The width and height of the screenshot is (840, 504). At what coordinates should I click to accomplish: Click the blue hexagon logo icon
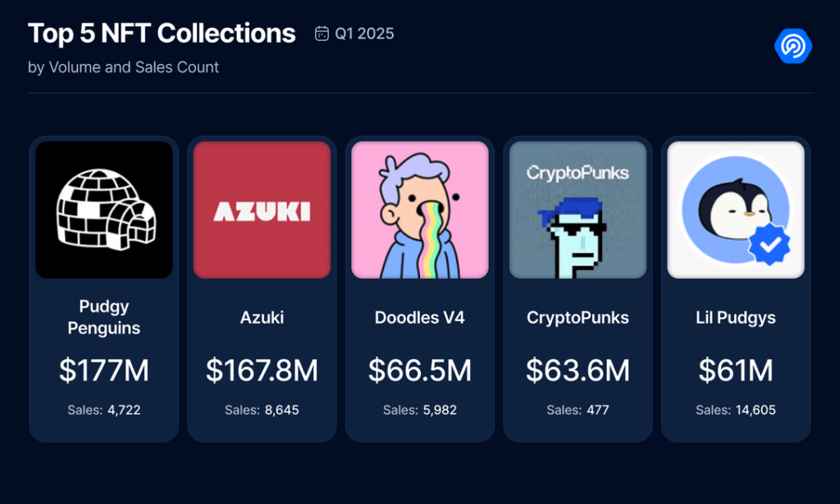pos(792,46)
